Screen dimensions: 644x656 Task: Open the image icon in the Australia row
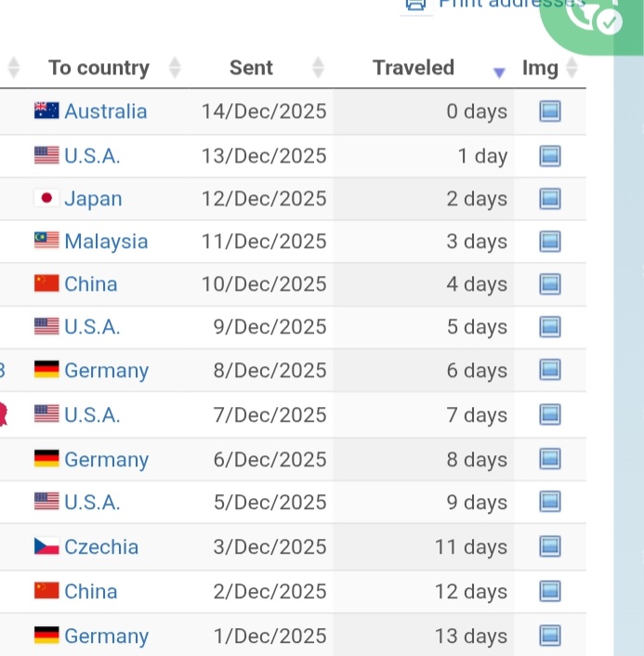point(550,112)
